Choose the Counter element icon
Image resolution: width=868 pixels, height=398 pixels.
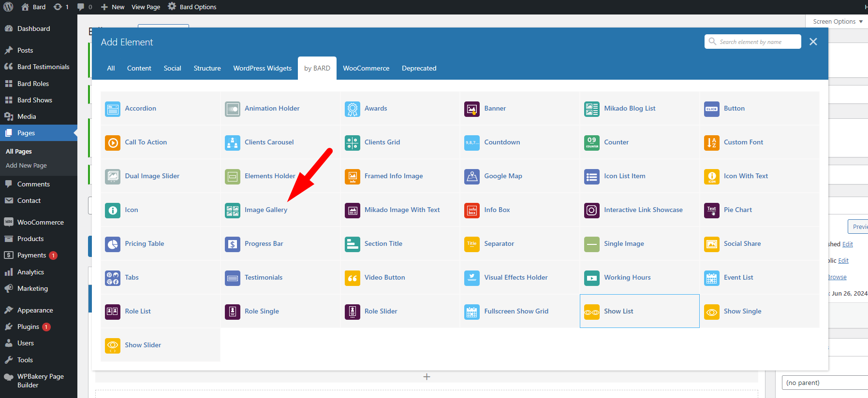tap(592, 142)
